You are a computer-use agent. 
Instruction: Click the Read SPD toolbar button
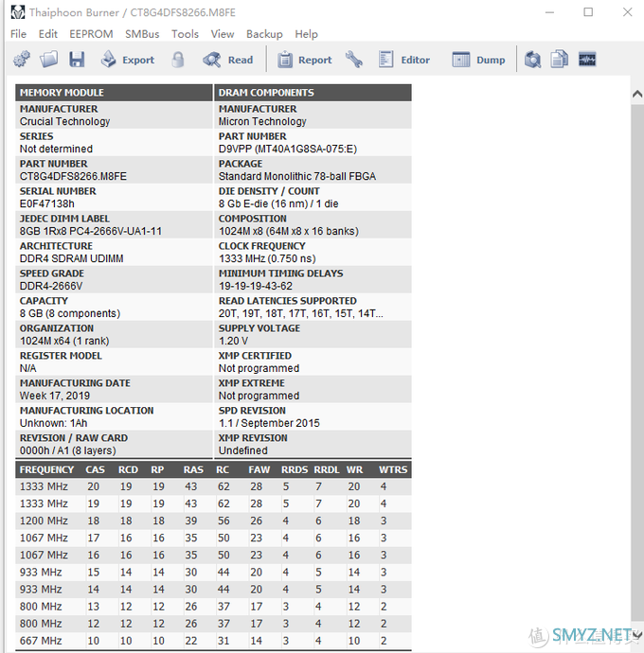coord(227,60)
